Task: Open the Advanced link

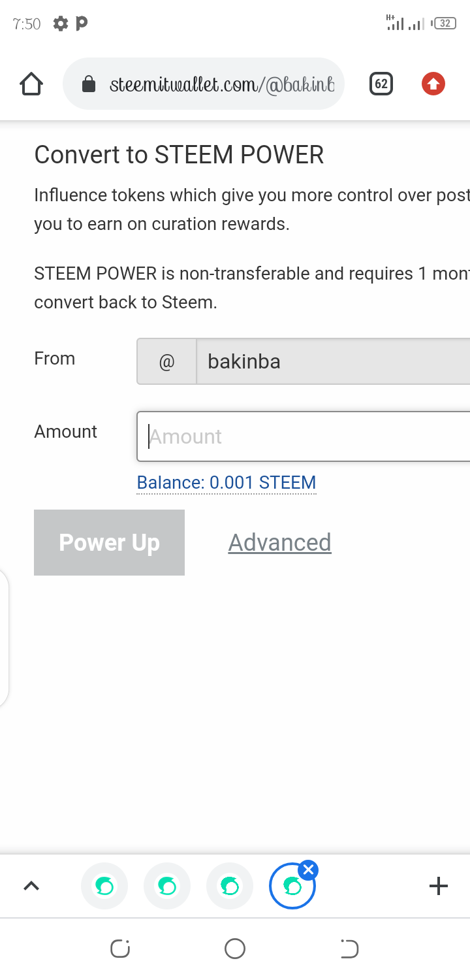Action: coord(279,542)
